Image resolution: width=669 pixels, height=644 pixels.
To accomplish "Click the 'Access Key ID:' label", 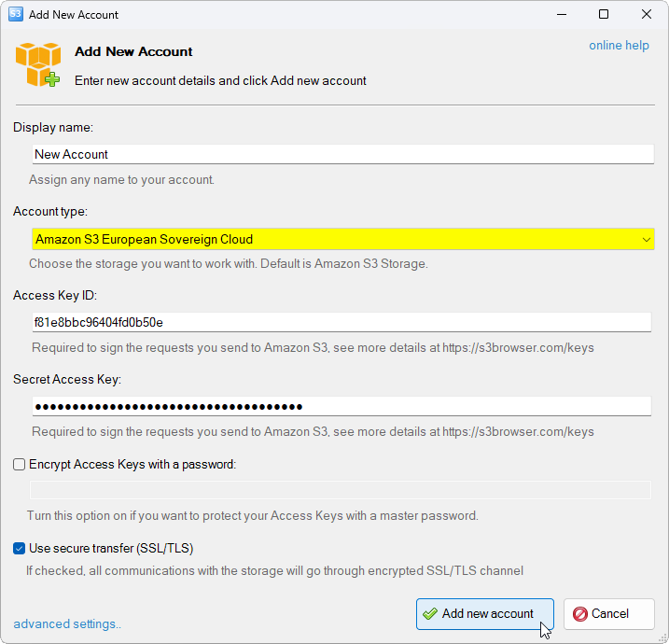I will pyautogui.click(x=55, y=295).
